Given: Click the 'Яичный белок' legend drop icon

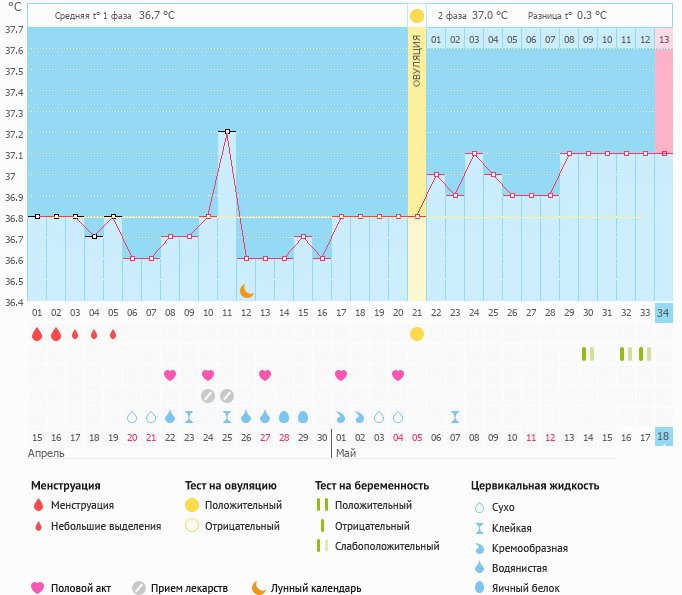Looking at the screenshot, I should [481, 588].
